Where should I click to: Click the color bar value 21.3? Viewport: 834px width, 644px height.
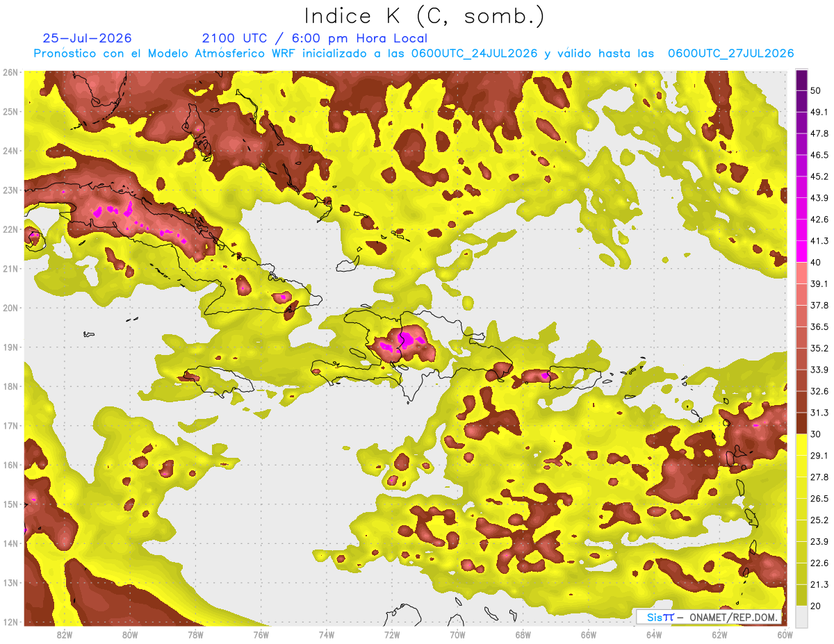[819, 584]
